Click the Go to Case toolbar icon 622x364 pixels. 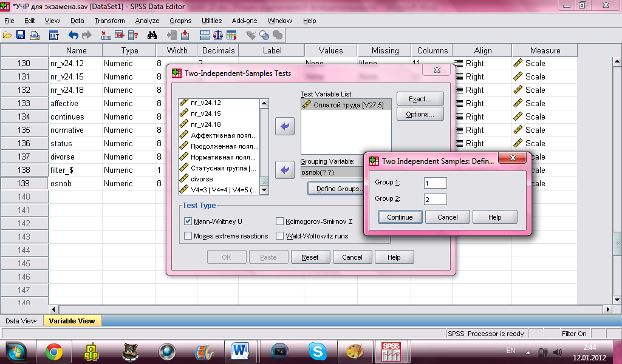[x=106, y=35]
